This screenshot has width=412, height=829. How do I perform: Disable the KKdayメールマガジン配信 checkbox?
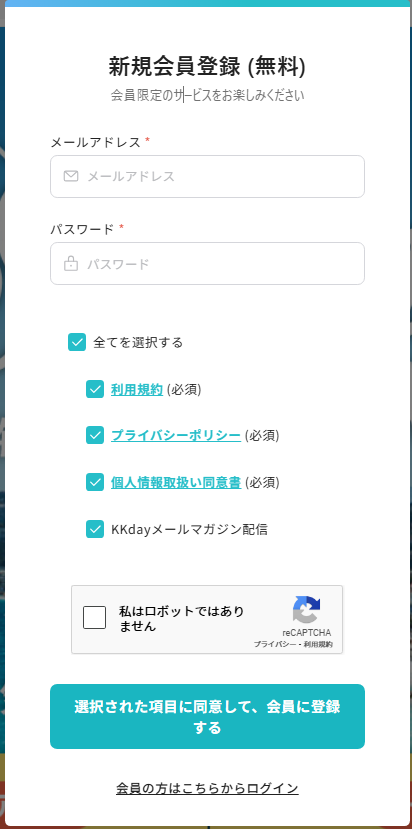tap(95, 529)
